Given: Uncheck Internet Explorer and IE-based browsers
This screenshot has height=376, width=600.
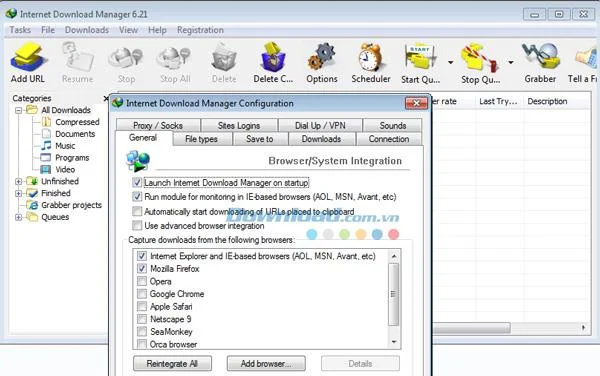Looking at the screenshot, I should point(142,256).
